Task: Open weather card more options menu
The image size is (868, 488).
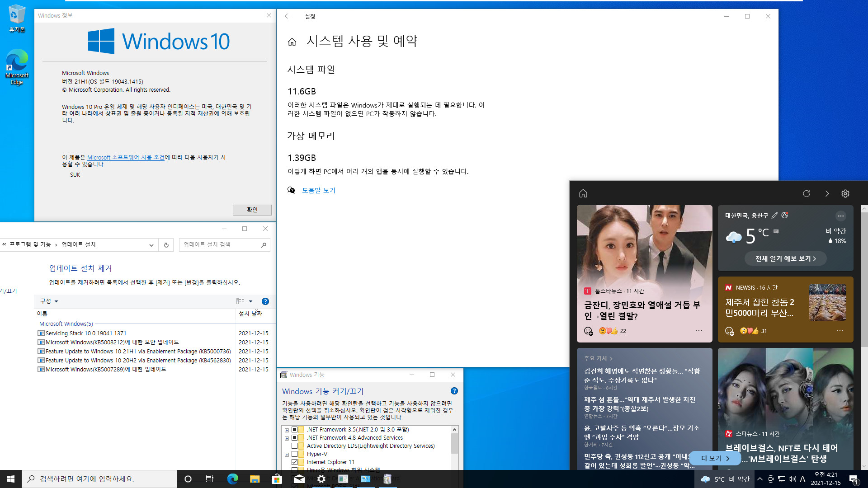Action: point(840,216)
